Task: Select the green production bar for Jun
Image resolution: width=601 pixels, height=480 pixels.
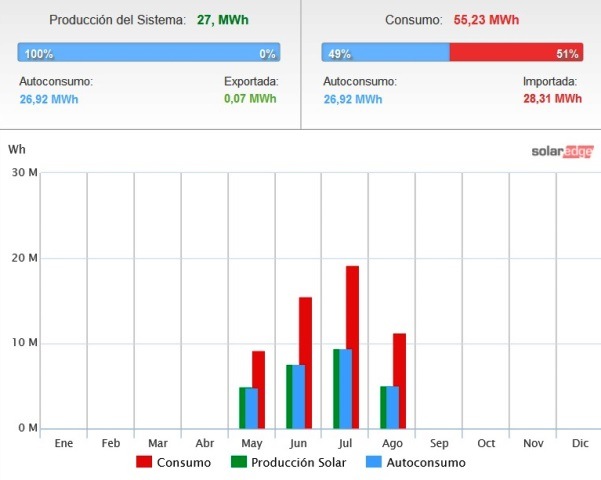Action: click(x=289, y=396)
